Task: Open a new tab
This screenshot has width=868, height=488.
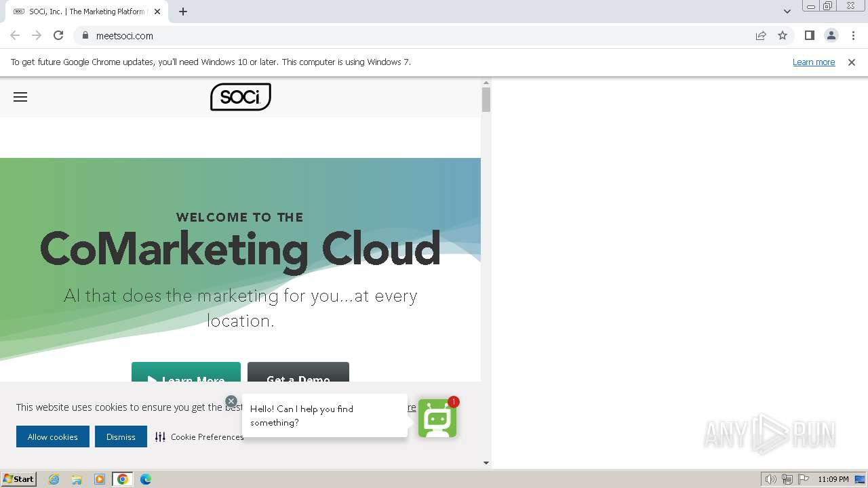Action: coord(183,12)
